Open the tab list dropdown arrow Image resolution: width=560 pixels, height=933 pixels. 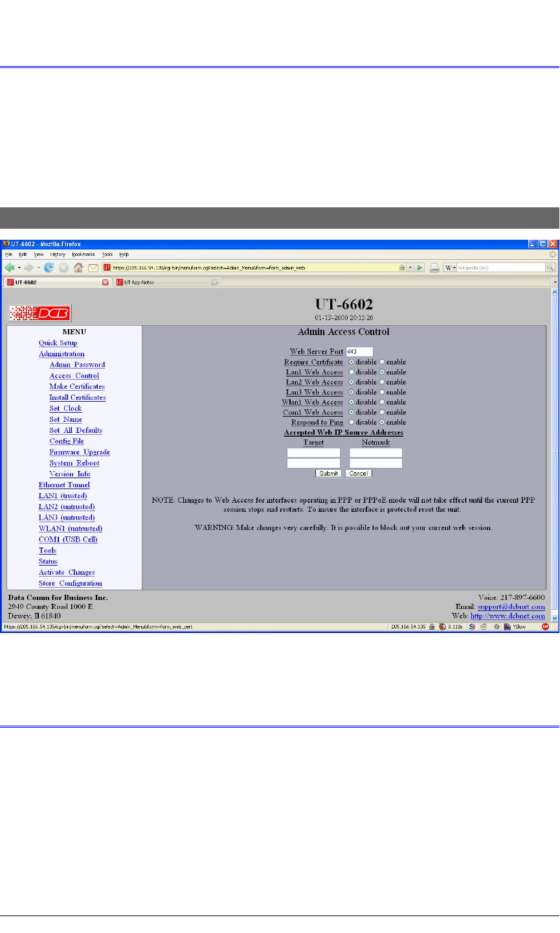click(x=554, y=282)
